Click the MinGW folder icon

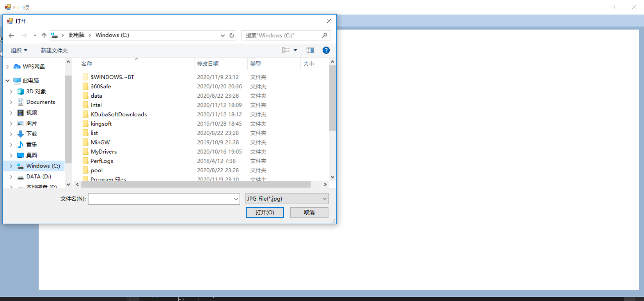point(85,142)
